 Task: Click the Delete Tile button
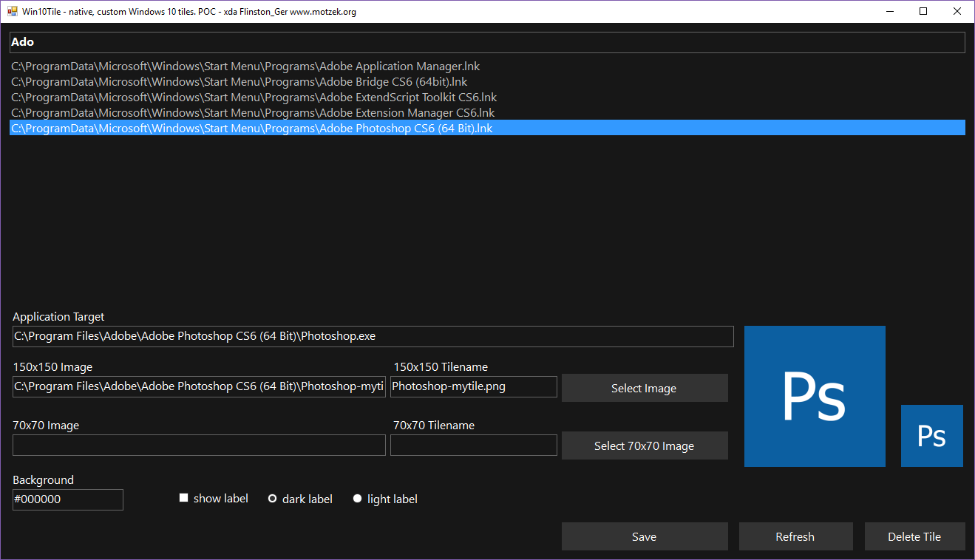(914, 536)
